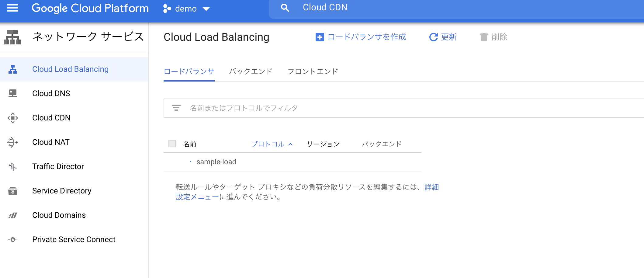Open Service Directory from sidebar
Viewport: 644px width, 278px height.
click(x=74, y=191)
